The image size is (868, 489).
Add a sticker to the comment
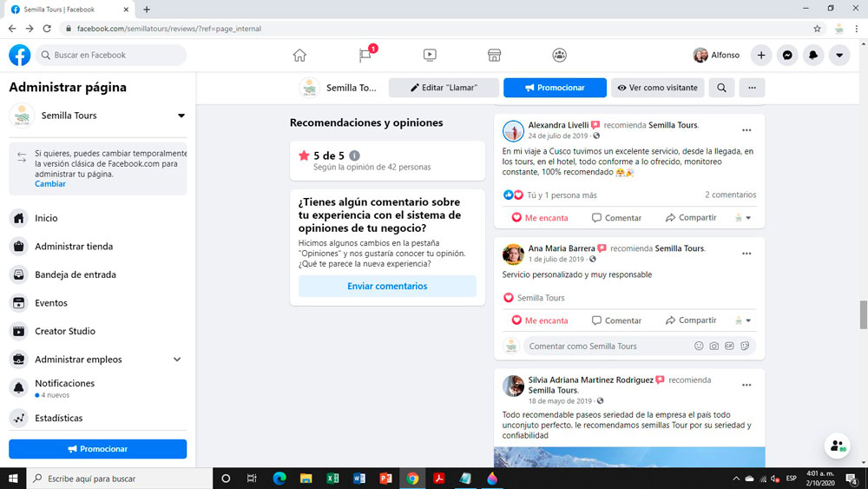[745, 346]
